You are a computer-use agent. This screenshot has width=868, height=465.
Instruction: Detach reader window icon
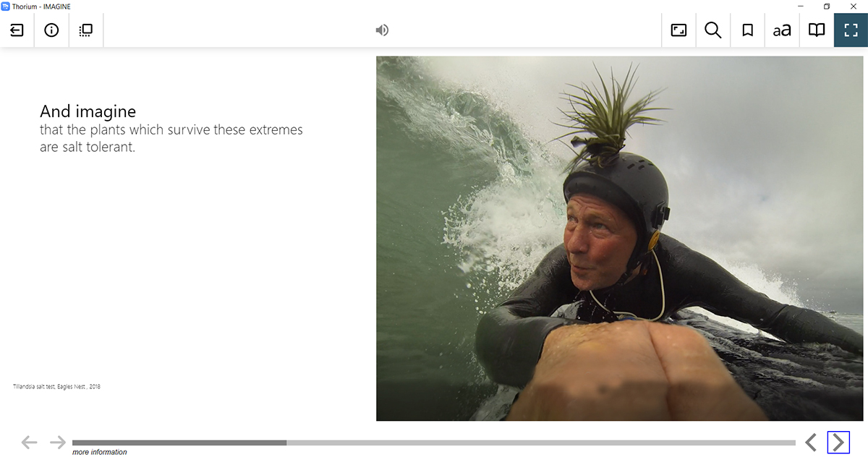[86, 30]
